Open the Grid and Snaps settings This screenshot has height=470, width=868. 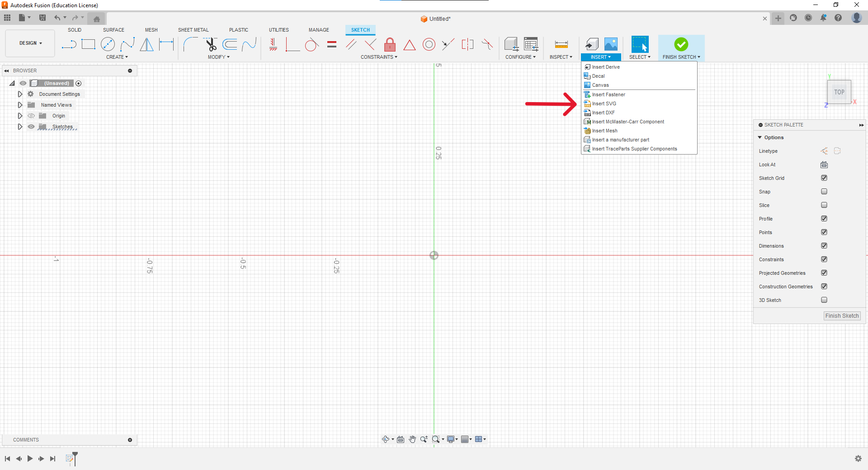[x=467, y=439]
